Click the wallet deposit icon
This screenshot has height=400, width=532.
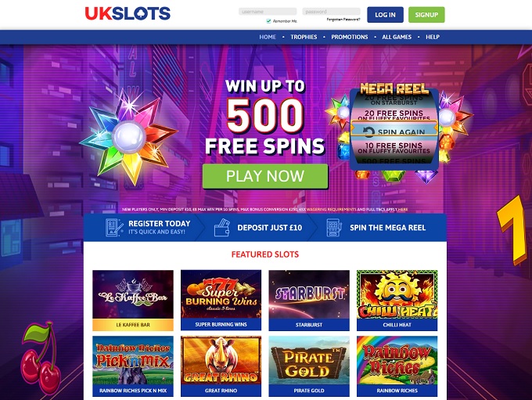(x=222, y=228)
